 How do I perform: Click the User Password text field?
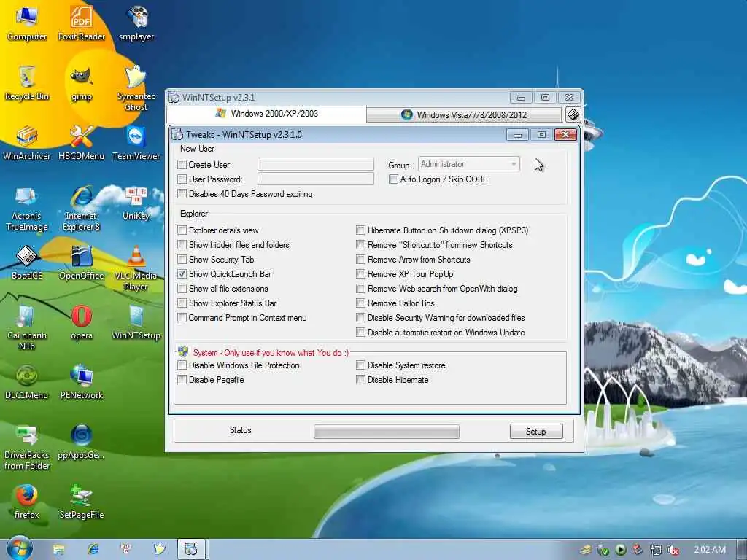pos(315,179)
